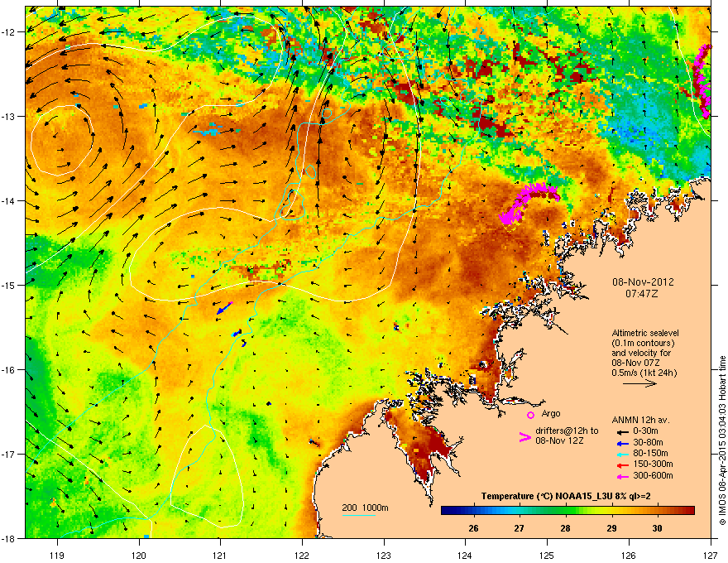The height and width of the screenshot is (563, 728).
Task: Click the drifters magenta arrowhead legend symbol
Action: click(525, 437)
